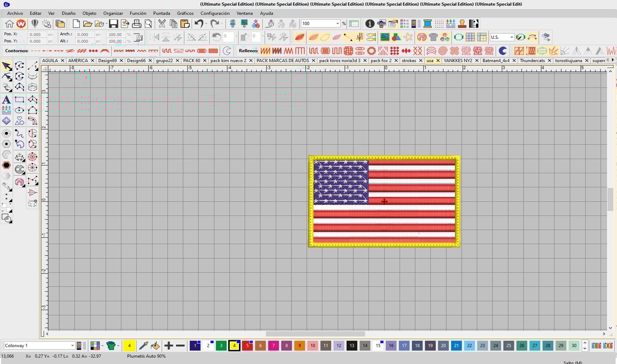Click the horizontal scrollbar thumb
617x364 pixels.
pos(315,334)
